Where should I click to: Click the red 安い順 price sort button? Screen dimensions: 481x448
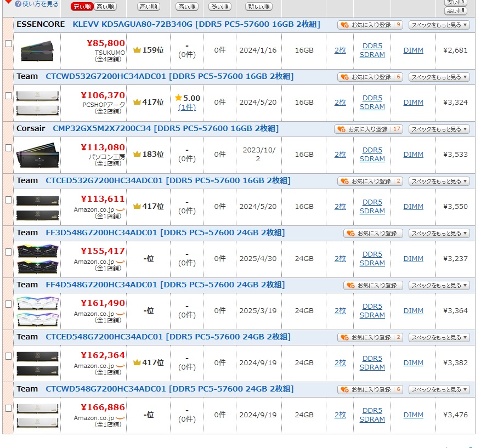[x=82, y=7]
